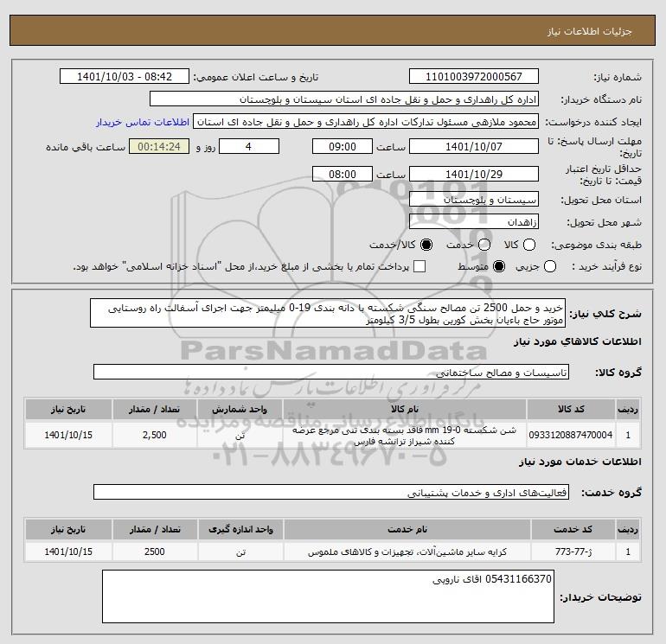The height and width of the screenshot is (644, 666).
Task: Click the طبقه بندی موضوعی label
Action: coord(596,245)
